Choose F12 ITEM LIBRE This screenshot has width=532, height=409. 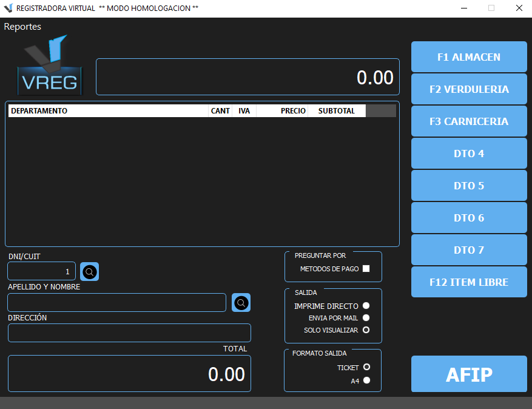pyautogui.click(x=469, y=282)
